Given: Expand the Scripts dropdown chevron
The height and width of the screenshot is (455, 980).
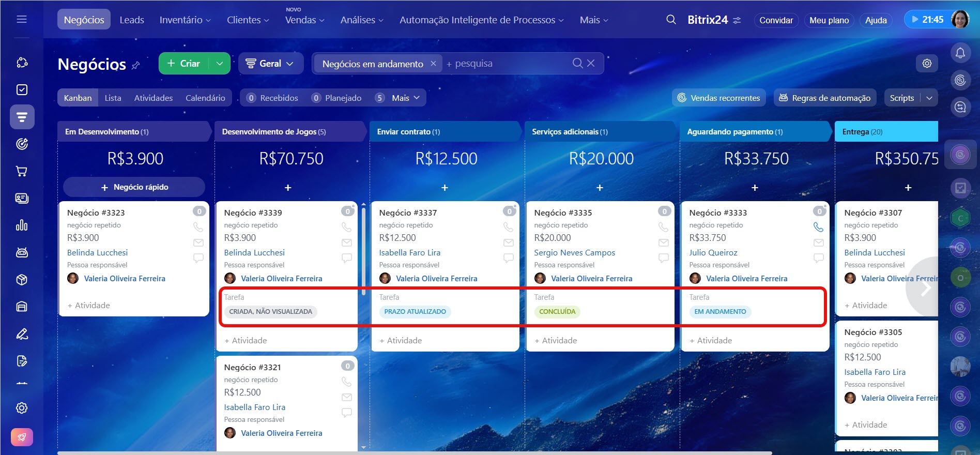Looking at the screenshot, I should [929, 98].
